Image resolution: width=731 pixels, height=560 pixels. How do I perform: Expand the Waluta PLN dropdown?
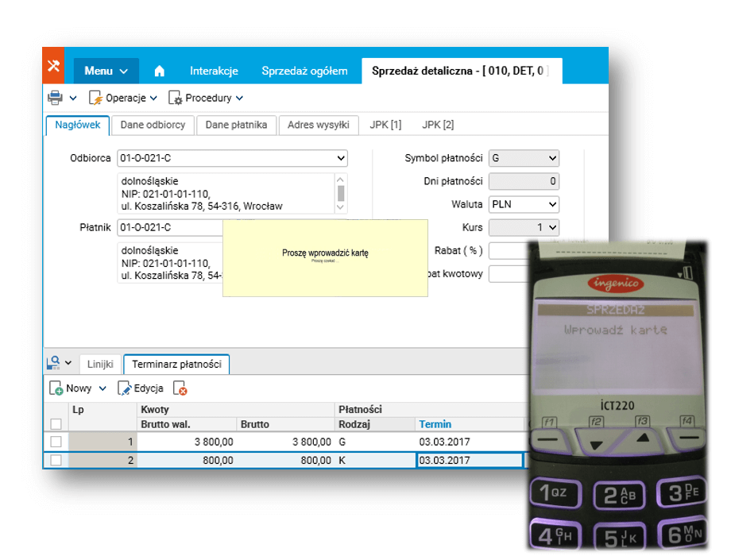[x=552, y=204]
